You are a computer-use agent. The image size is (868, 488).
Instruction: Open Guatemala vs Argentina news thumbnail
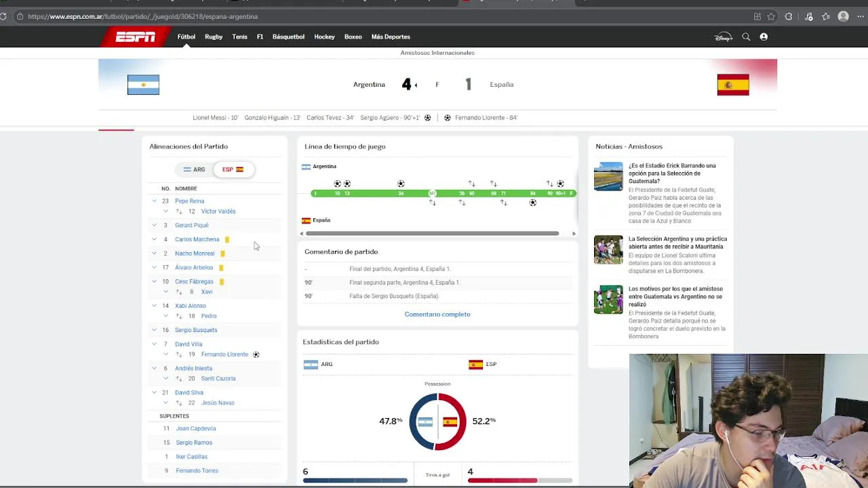point(608,300)
